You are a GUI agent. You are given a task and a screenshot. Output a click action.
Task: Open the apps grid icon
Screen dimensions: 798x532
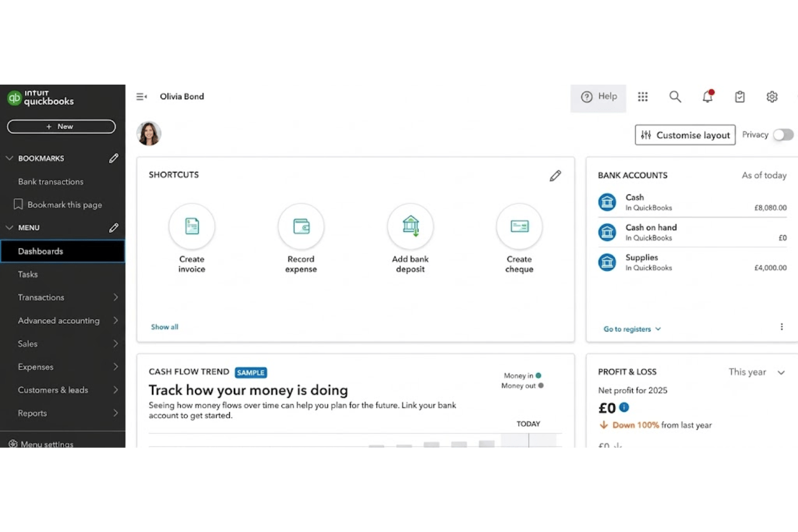[x=643, y=96]
